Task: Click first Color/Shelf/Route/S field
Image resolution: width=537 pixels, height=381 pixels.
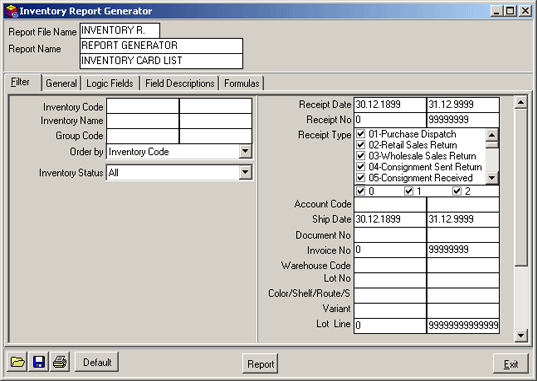Action: [390, 295]
